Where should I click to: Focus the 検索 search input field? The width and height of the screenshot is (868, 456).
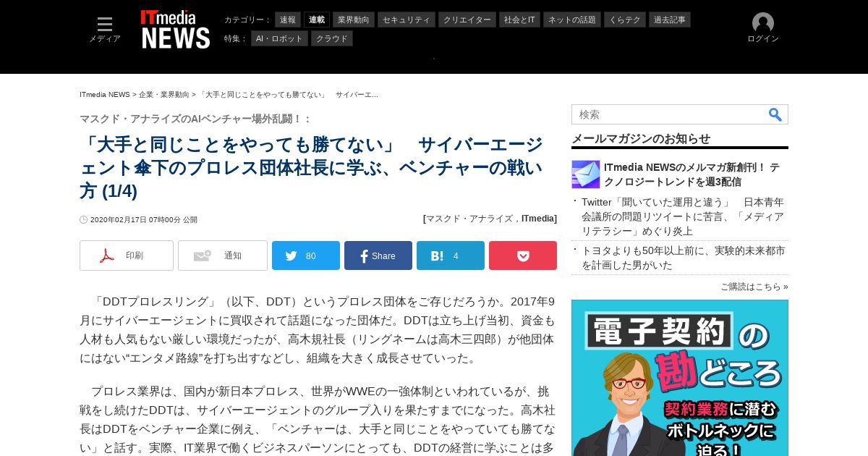[669, 114]
